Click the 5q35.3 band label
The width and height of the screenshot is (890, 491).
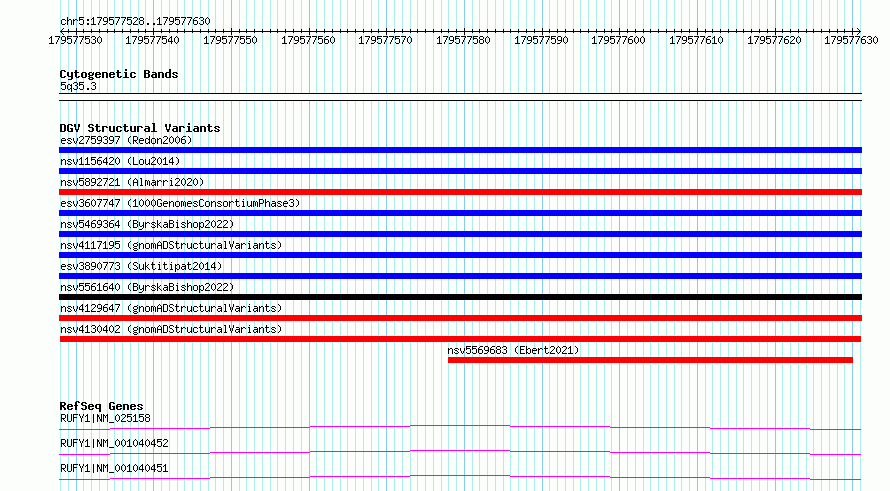78,86
